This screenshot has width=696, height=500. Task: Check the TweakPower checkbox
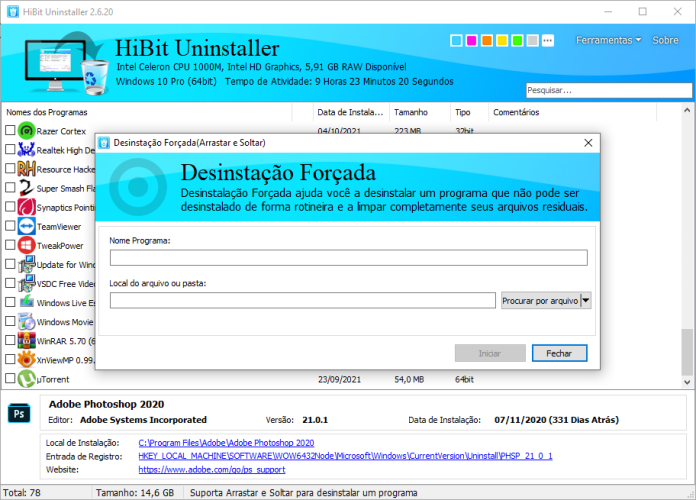10,245
